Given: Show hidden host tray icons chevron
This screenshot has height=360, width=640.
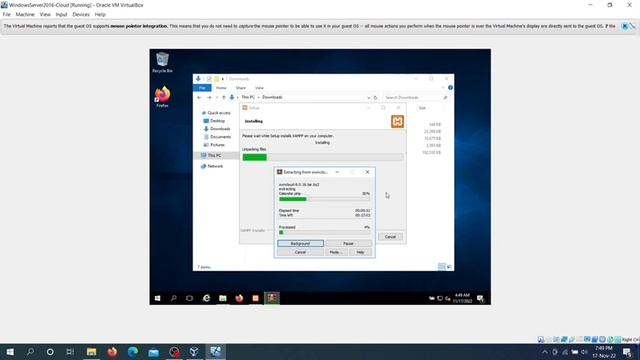Looking at the screenshot, I should point(544,352).
